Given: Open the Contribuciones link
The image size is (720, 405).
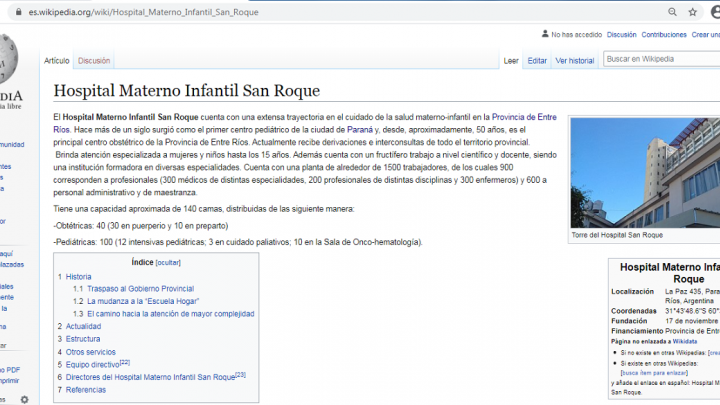Looking at the screenshot, I should coord(664,34).
